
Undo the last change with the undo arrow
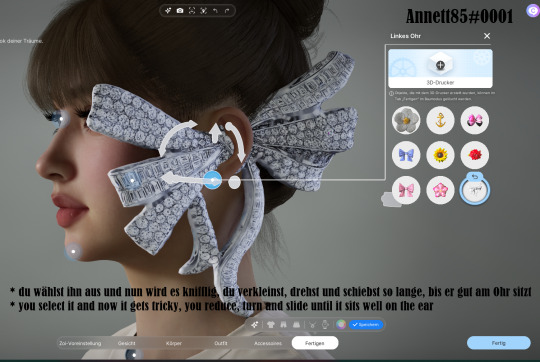pyautogui.click(x=215, y=11)
